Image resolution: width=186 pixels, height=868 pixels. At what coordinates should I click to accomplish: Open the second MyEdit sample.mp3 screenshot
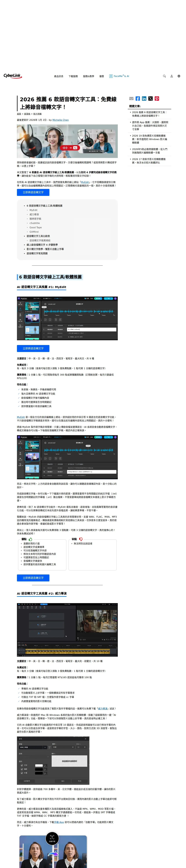click(67, 457)
